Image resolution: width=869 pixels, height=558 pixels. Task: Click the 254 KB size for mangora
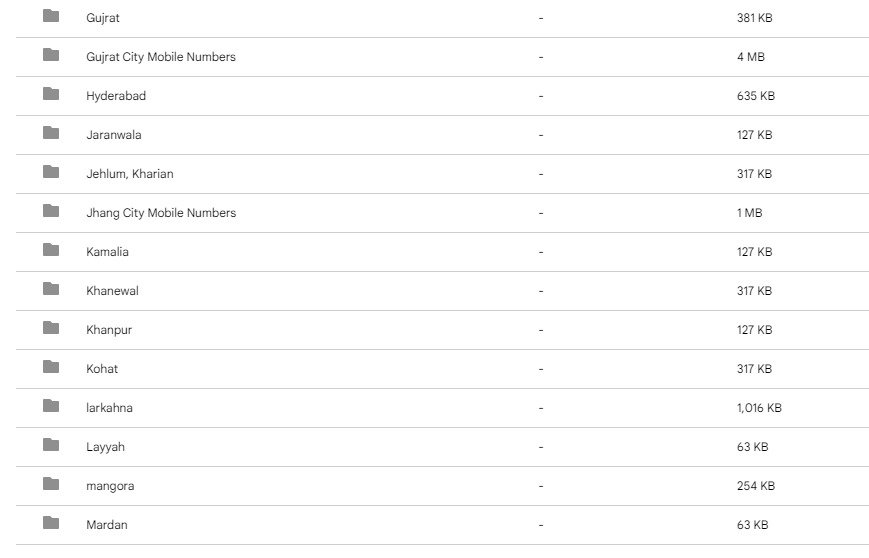(755, 486)
